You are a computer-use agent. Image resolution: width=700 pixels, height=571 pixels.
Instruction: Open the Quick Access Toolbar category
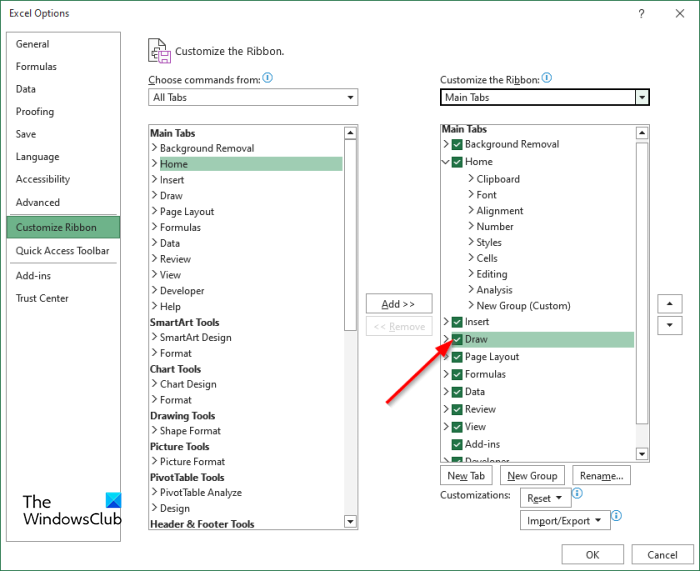[x=62, y=250]
